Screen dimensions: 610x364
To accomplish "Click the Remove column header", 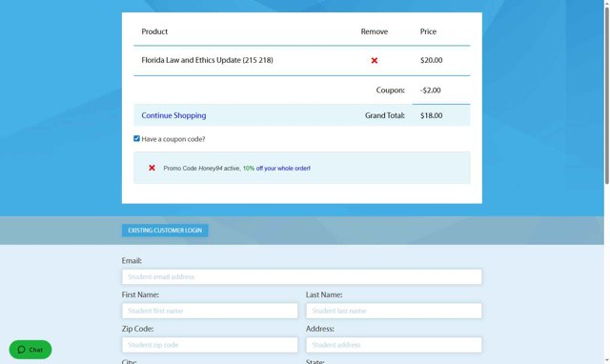I will click(x=374, y=31).
